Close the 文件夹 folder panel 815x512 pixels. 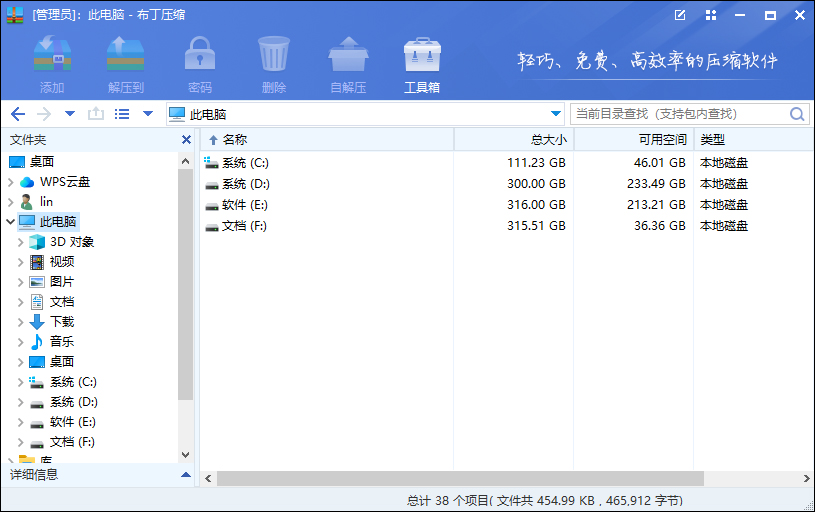click(x=186, y=139)
